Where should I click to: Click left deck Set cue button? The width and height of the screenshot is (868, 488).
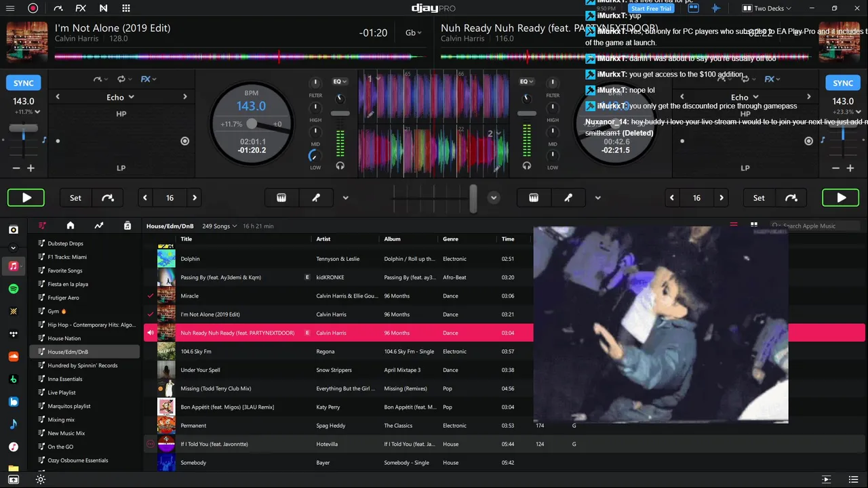tap(75, 198)
